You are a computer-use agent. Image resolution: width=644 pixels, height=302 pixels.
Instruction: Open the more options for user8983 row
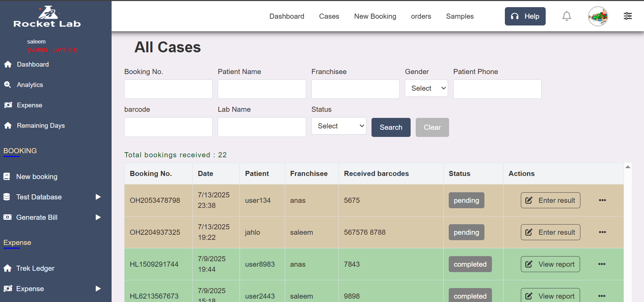point(601,264)
